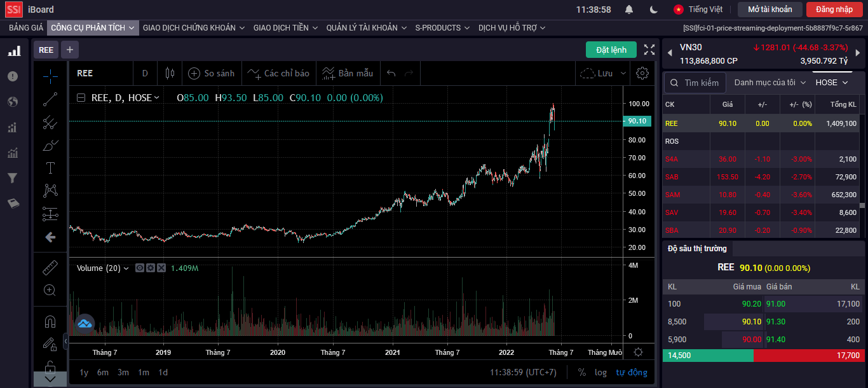Open the alert exclamation icon in sidebar
Screen dimensions: 868x388
coord(13,76)
